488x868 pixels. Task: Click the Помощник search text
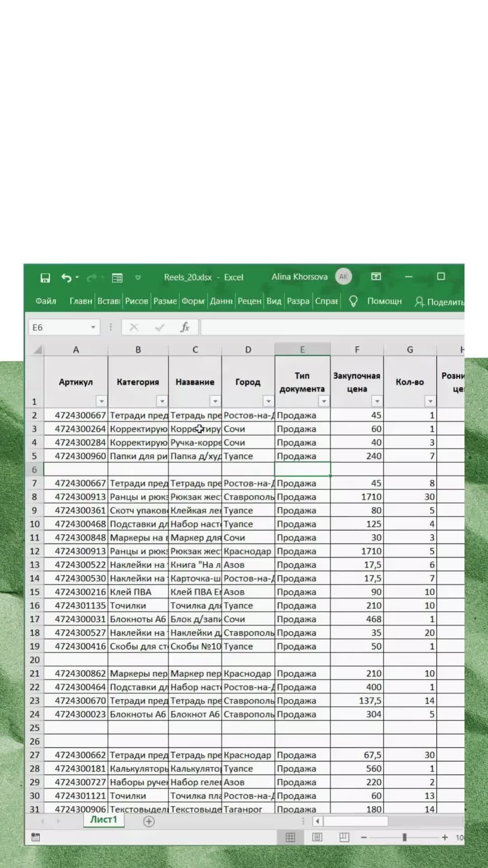coord(384,301)
